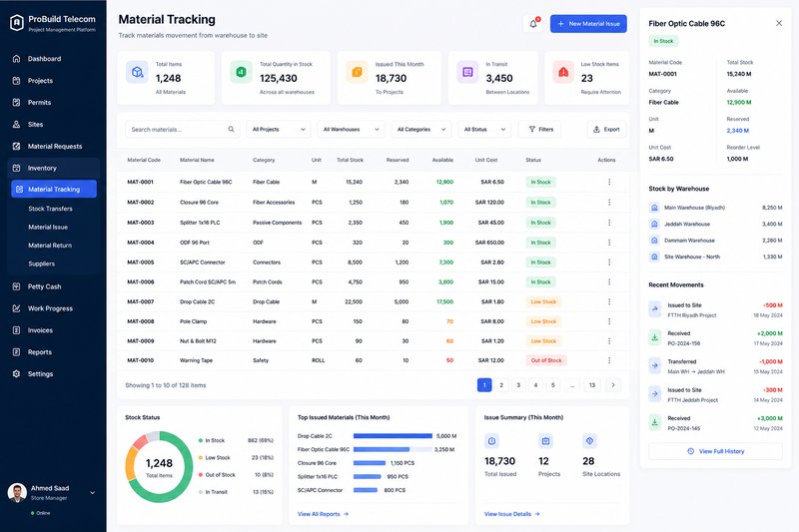Click the Stock Status donut chart
799x532 pixels.
(159, 467)
